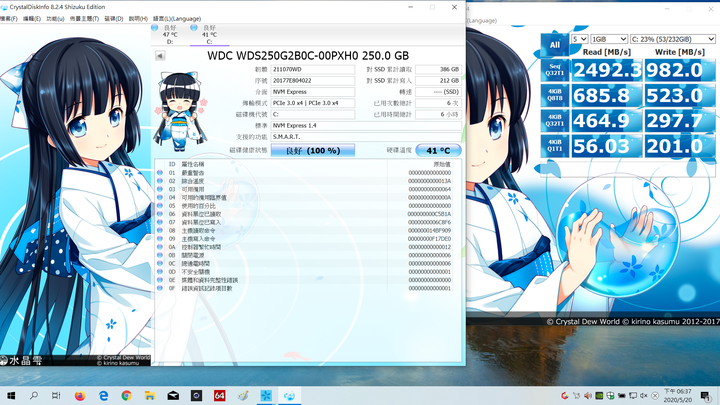Click the status orb of attribute 02
The width and height of the screenshot is (720, 405).
pos(160,181)
